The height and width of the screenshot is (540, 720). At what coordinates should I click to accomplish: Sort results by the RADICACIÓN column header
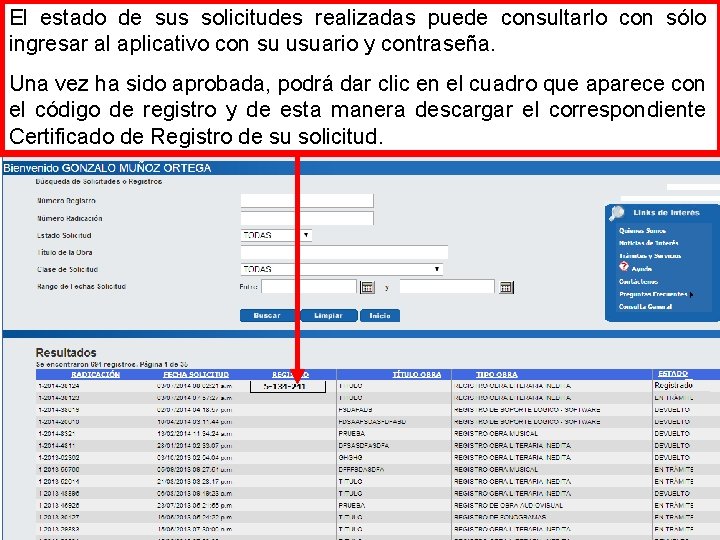(x=96, y=374)
